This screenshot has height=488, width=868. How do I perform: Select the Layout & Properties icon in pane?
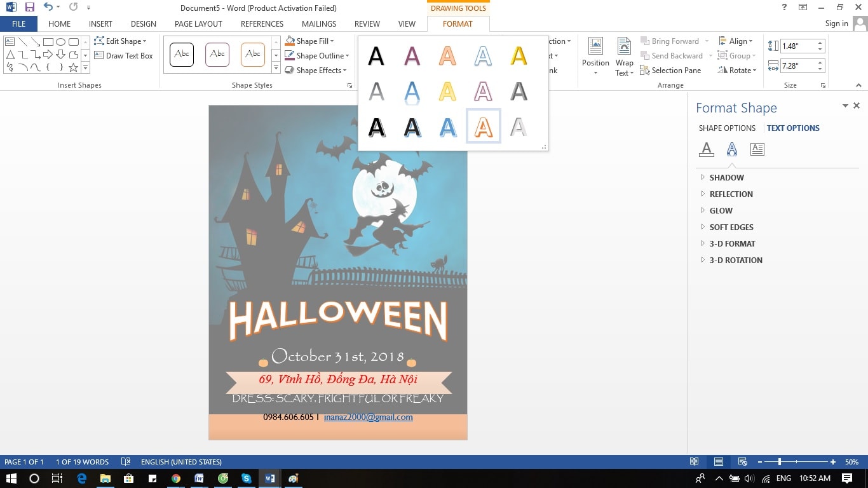(757, 149)
